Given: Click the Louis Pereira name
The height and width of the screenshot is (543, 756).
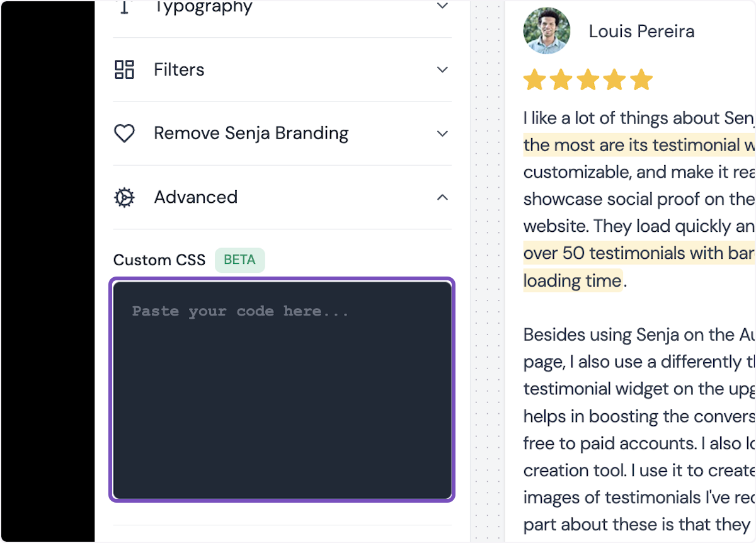Looking at the screenshot, I should [641, 30].
